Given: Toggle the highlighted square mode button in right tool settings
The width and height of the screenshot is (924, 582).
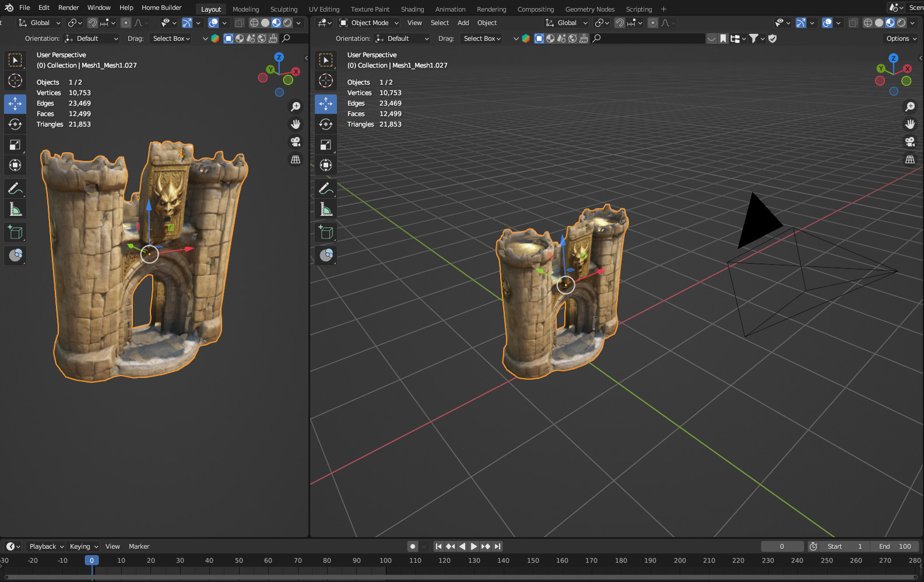Looking at the screenshot, I should (539, 38).
